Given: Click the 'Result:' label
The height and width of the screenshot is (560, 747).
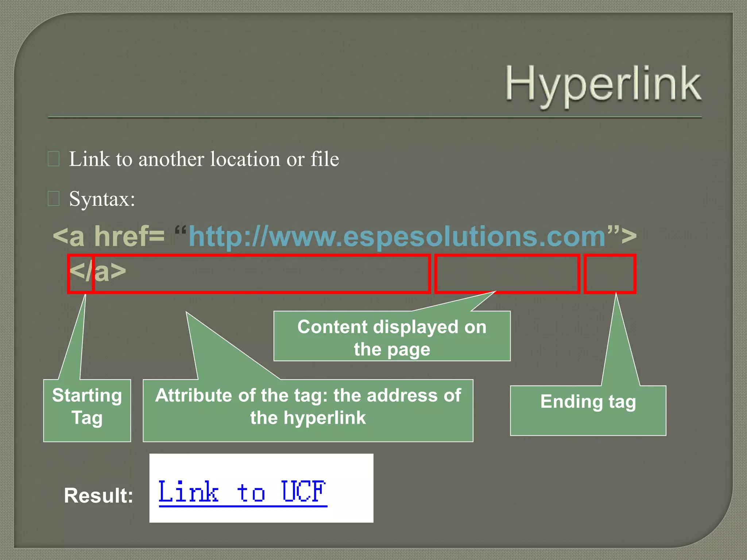Looking at the screenshot, I should 98,495.
